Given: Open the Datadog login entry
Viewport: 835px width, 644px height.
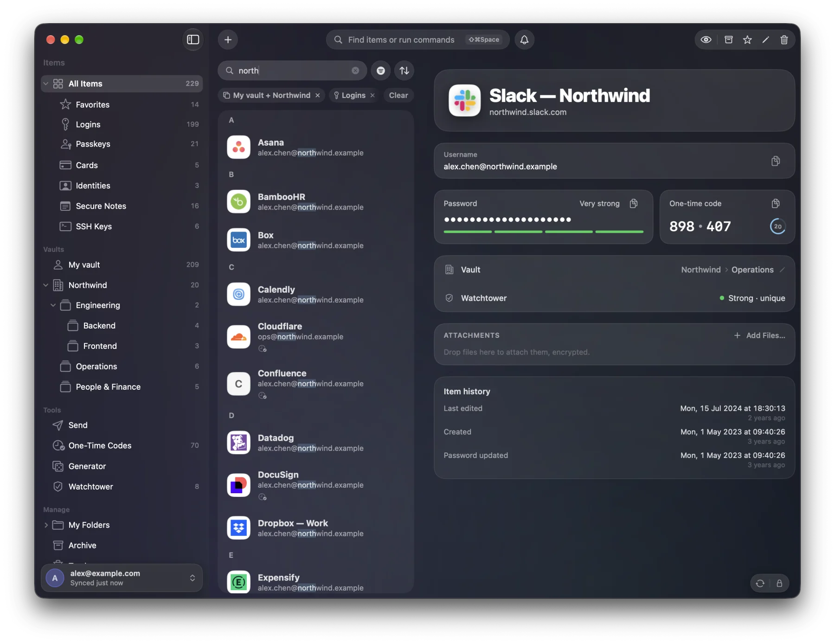Looking at the screenshot, I should click(x=316, y=443).
